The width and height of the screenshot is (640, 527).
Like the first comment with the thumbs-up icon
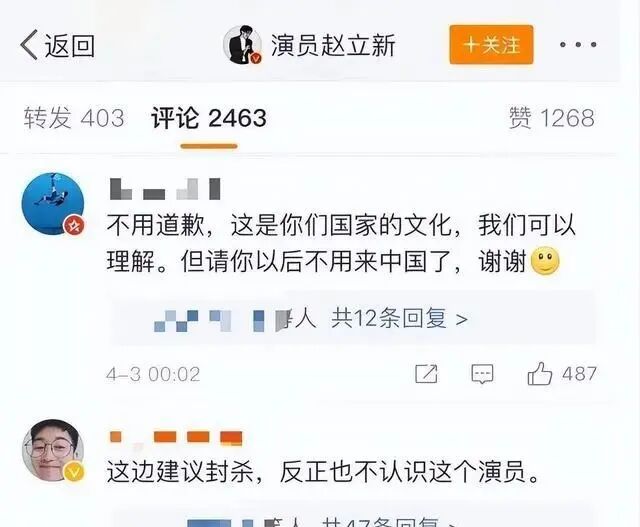540,374
